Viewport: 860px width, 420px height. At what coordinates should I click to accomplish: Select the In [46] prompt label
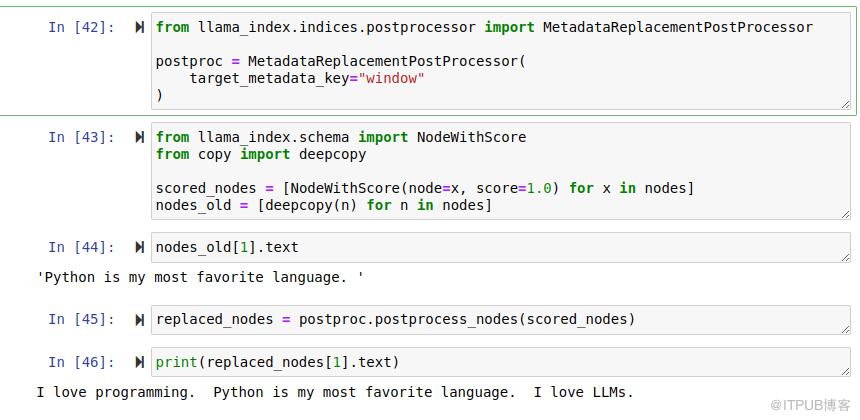[x=81, y=362]
